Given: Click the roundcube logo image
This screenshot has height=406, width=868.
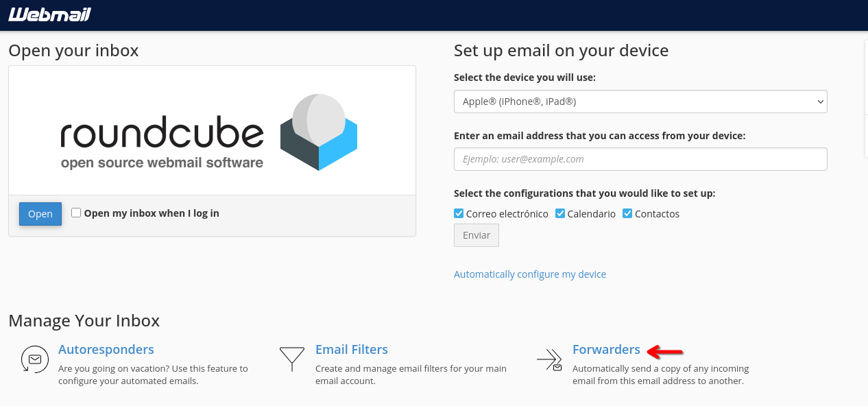Looking at the screenshot, I should pos(209,132).
